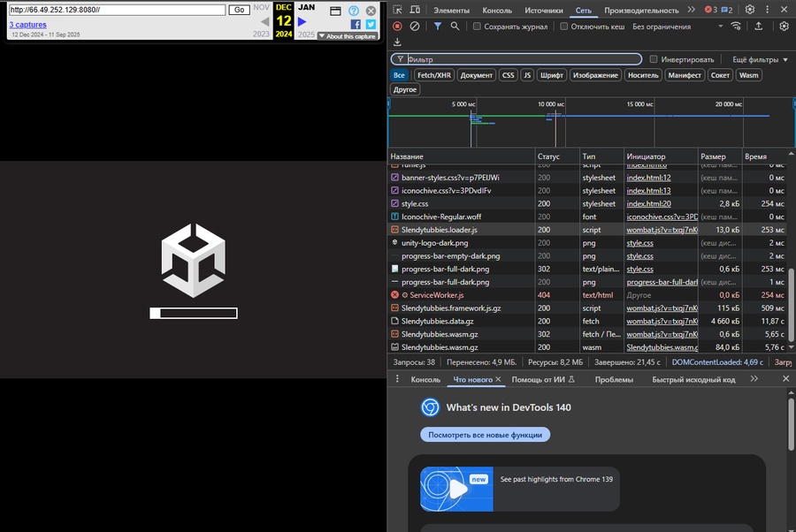Viewport: 796px width, 532px height.
Task: Toggle the device toolbar icon
Action: (x=415, y=10)
